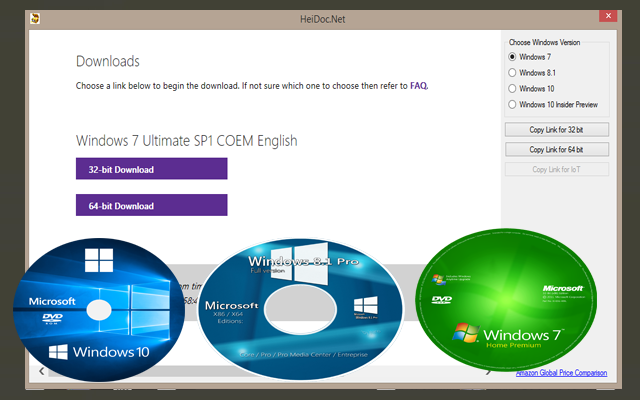Pick Windows 10 Insider Preview option
Screen dimensions: 640x400
click(512, 104)
